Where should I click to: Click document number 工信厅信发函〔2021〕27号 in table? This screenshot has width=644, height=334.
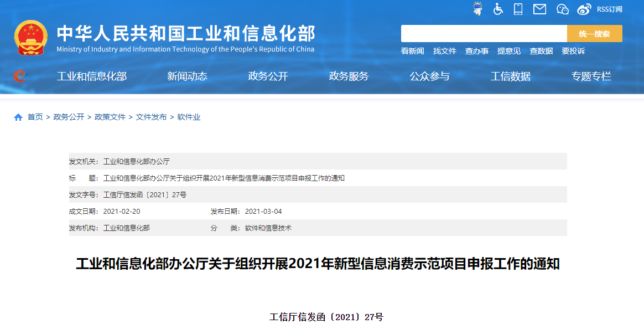point(144,194)
